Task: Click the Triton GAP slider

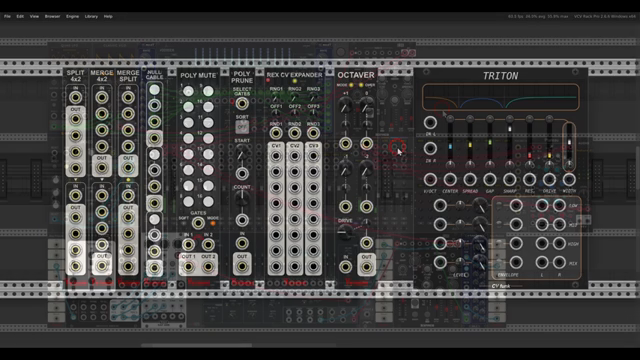Action: (490, 141)
